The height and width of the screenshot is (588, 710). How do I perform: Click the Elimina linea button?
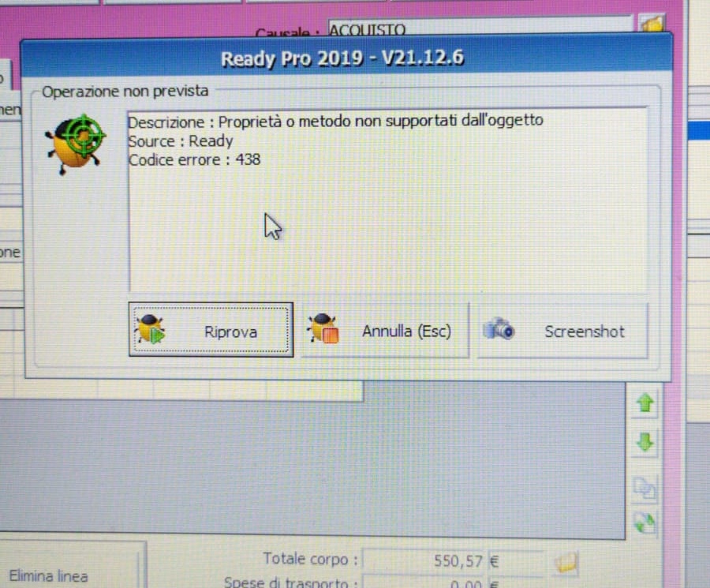(x=73, y=565)
